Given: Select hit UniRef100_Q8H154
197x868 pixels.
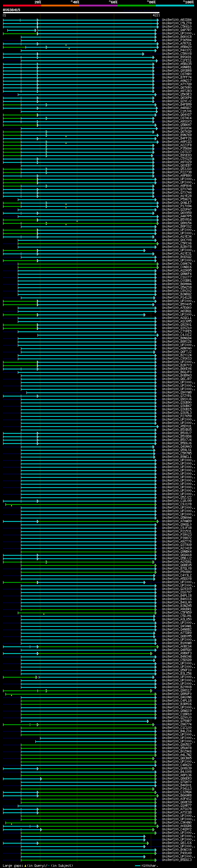Looking at the screenshot, I should [176, 223].
